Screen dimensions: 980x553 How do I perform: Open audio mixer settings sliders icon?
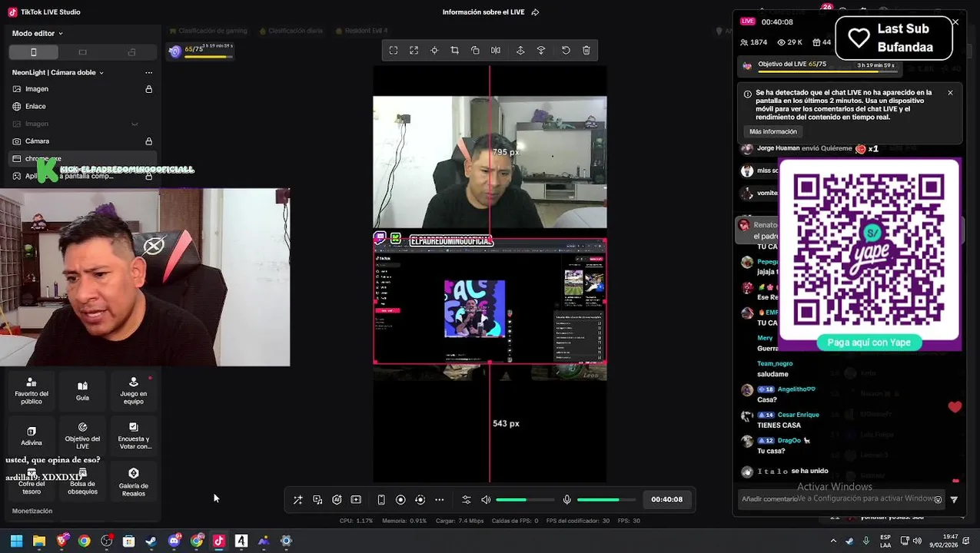click(467, 499)
